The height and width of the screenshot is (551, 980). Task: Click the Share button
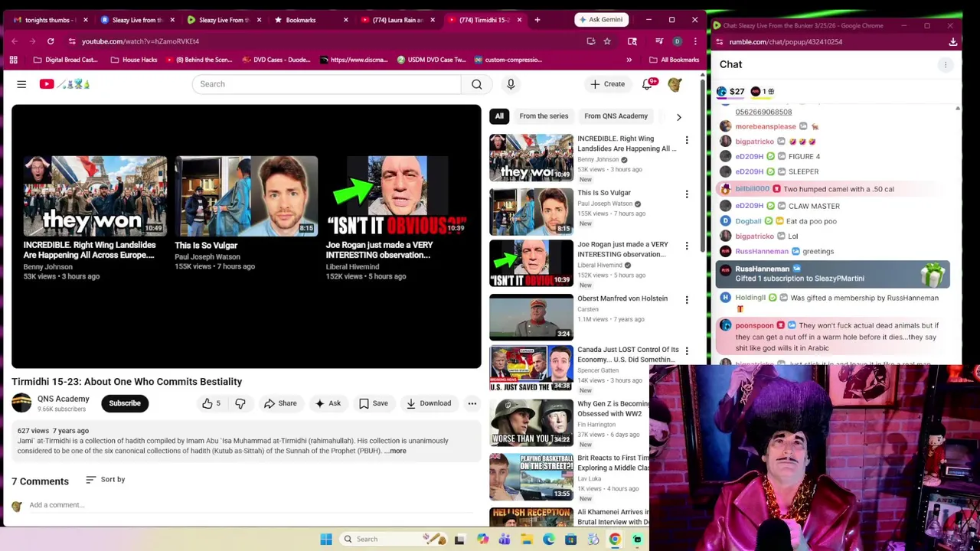(280, 403)
